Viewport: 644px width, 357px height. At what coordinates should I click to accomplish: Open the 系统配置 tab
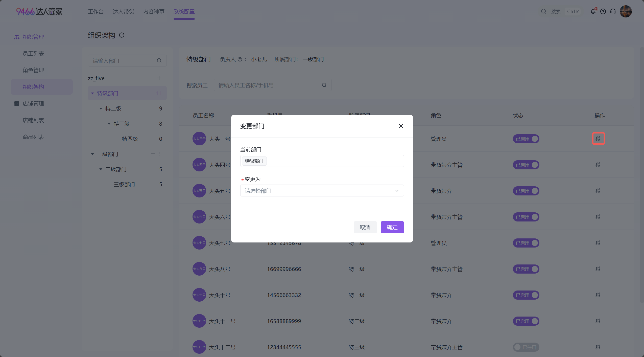point(184,12)
